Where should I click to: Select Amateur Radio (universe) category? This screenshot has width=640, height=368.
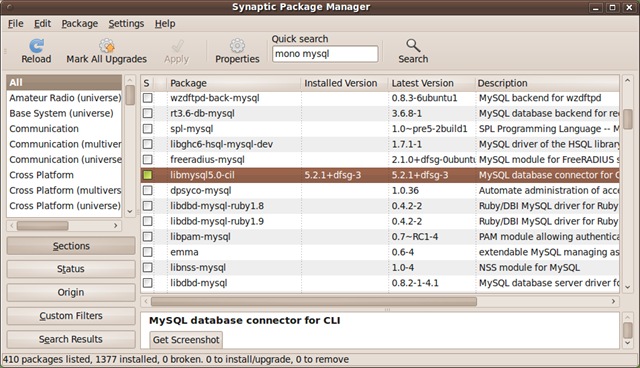64,98
